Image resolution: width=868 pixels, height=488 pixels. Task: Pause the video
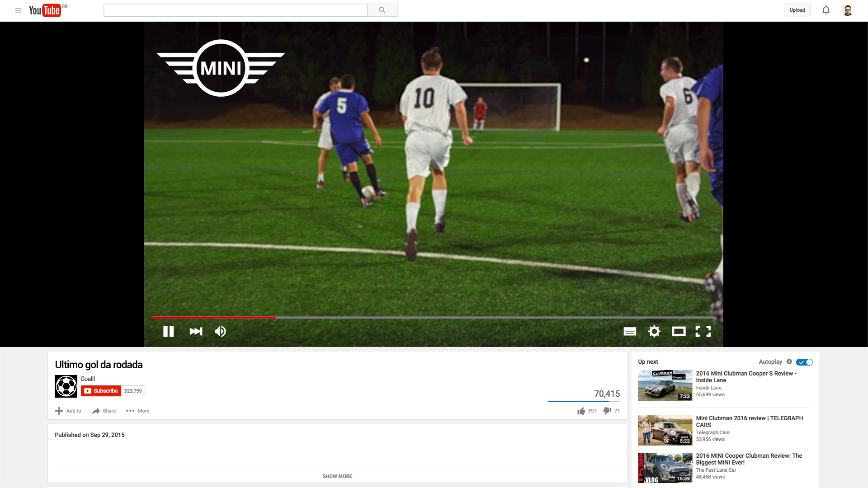(169, 332)
